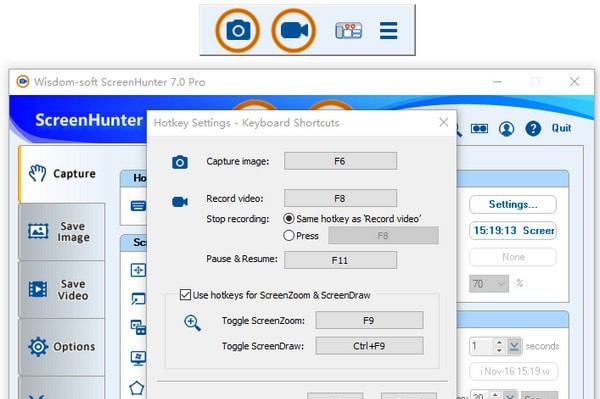The height and width of the screenshot is (399, 600).
Task: Click the Toggle ScreenZoom hotkey field F9
Action: pos(369,320)
